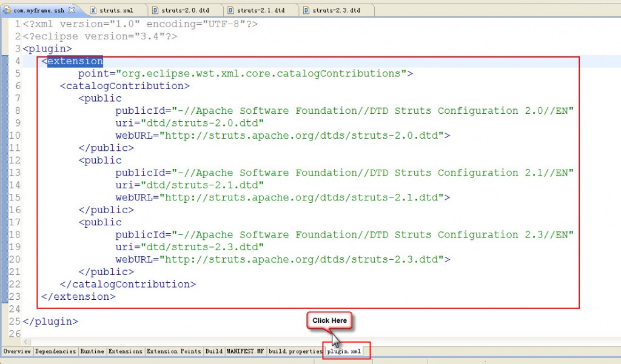Close the com.myframe.ssh editor tab
The width and height of the screenshot is (621, 364).
72,10
